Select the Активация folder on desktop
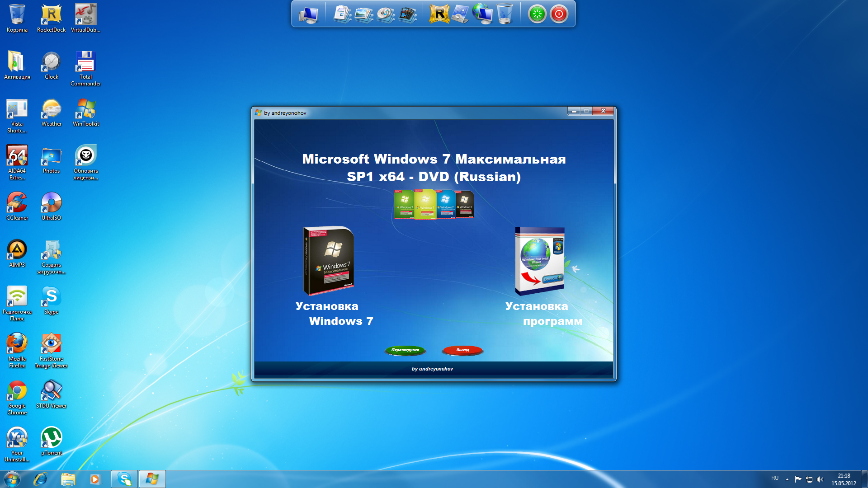 (17, 65)
